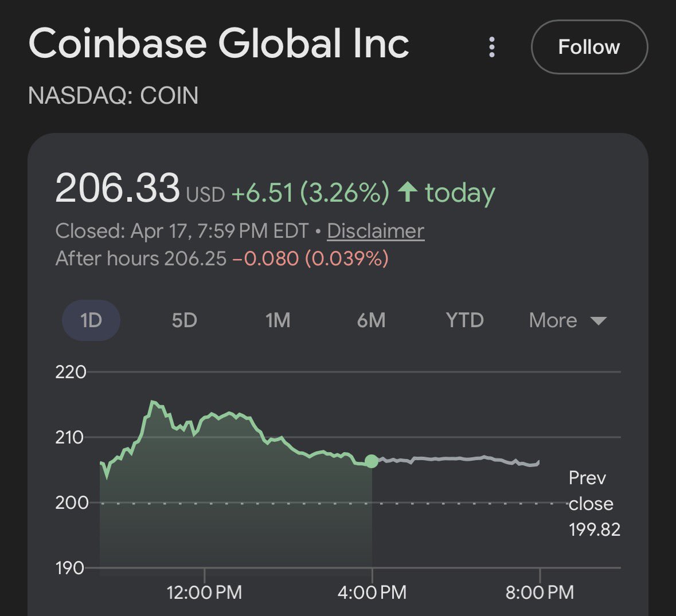Select the 1D time range tab
Screen dimensions: 676x616
(91, 320)
